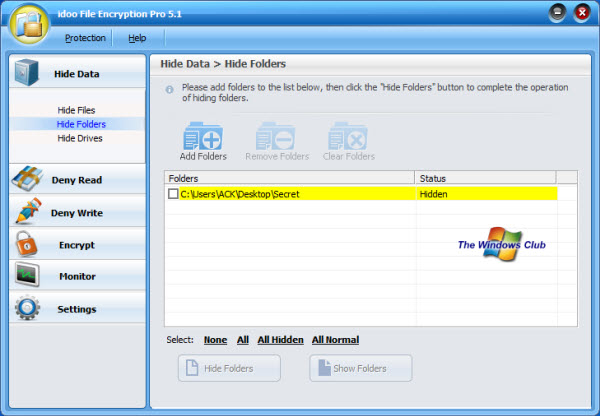Open the Protection menu
The image size is (600, 416).
(x=85, y=38)
